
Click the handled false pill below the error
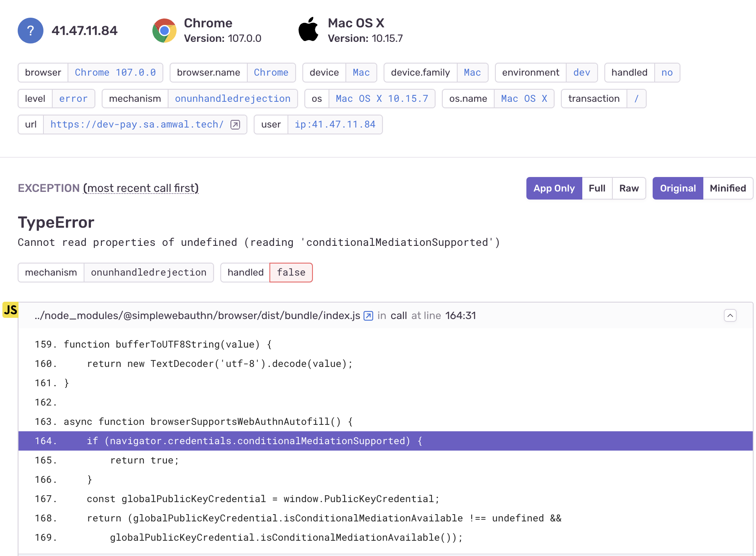291,272
